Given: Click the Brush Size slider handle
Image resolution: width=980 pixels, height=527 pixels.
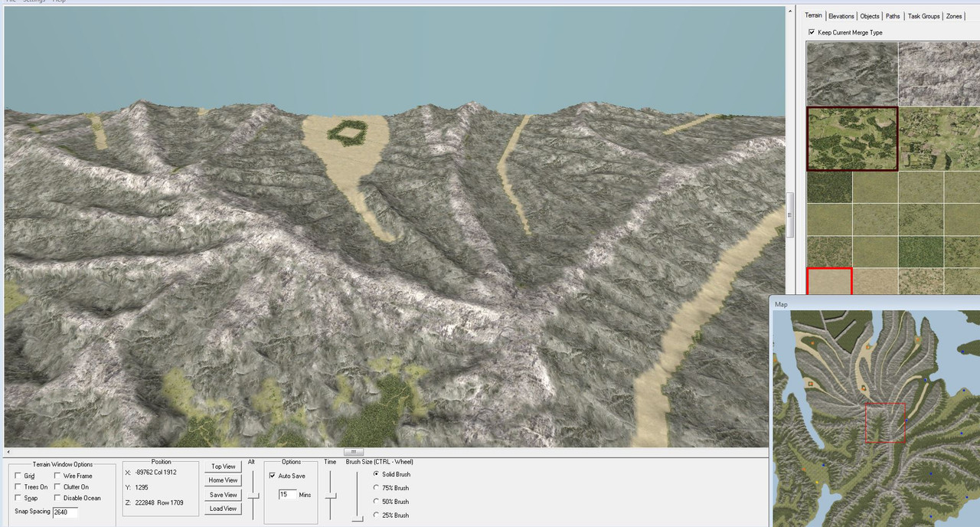Looking at the screenshot, I should click(357, 519).
